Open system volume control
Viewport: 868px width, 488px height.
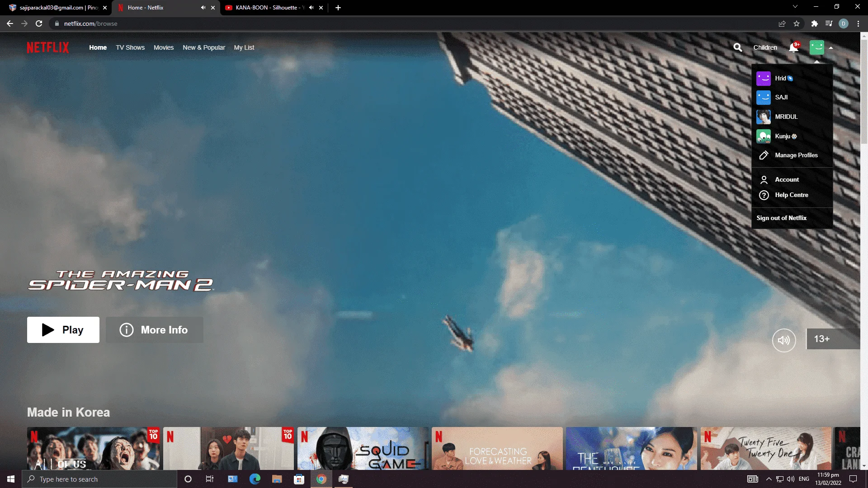tap(791, 479)
